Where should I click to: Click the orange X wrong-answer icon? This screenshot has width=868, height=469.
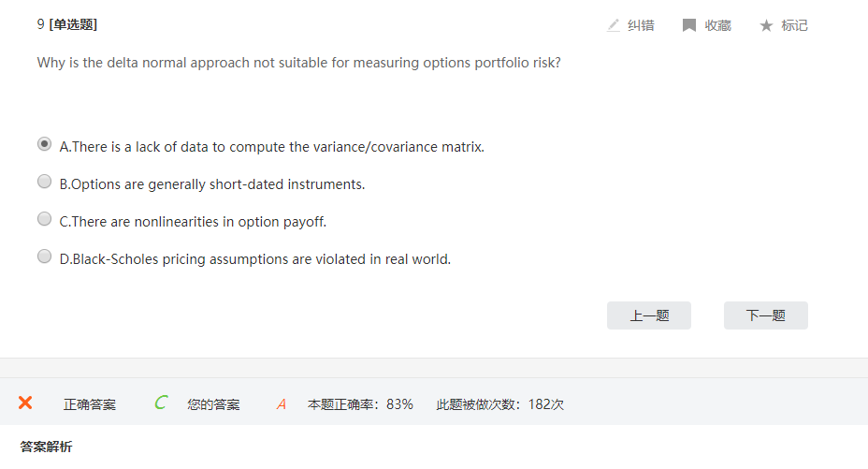(25, 403)
